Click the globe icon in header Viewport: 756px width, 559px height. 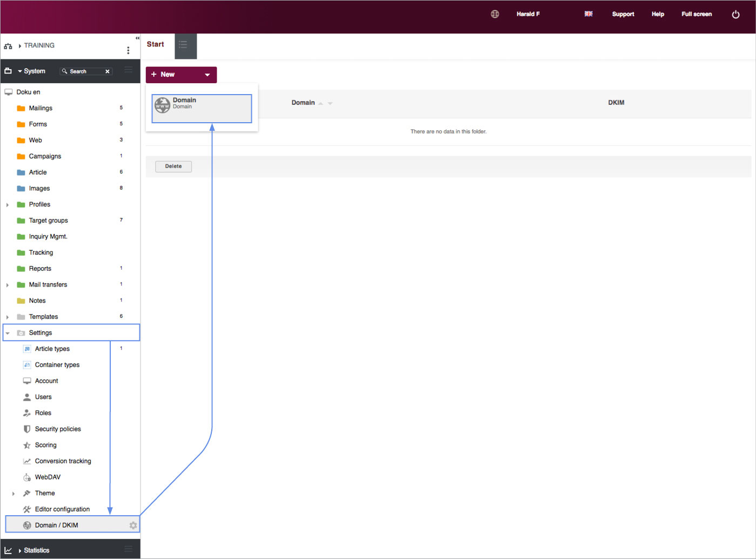pos(494,14)
